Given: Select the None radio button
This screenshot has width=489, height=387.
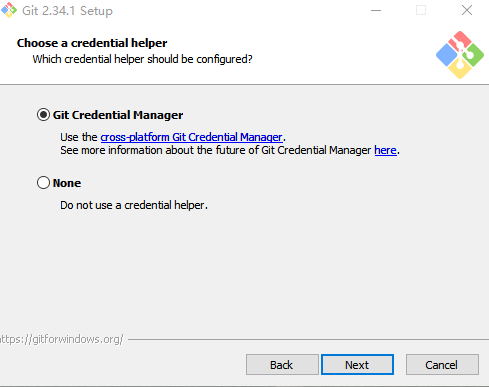Looking at the screenshot, I should [x=43, y=183].
